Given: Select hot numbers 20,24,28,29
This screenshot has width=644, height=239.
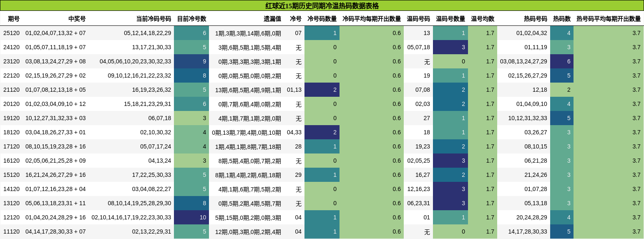Looking at the screenshot, I should (532, 217).
